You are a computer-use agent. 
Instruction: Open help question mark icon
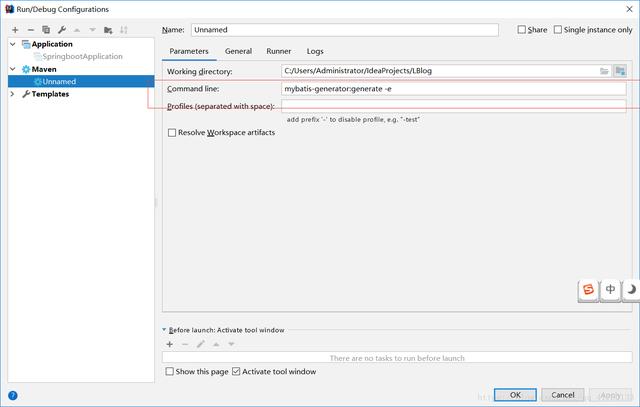(13, 395)
